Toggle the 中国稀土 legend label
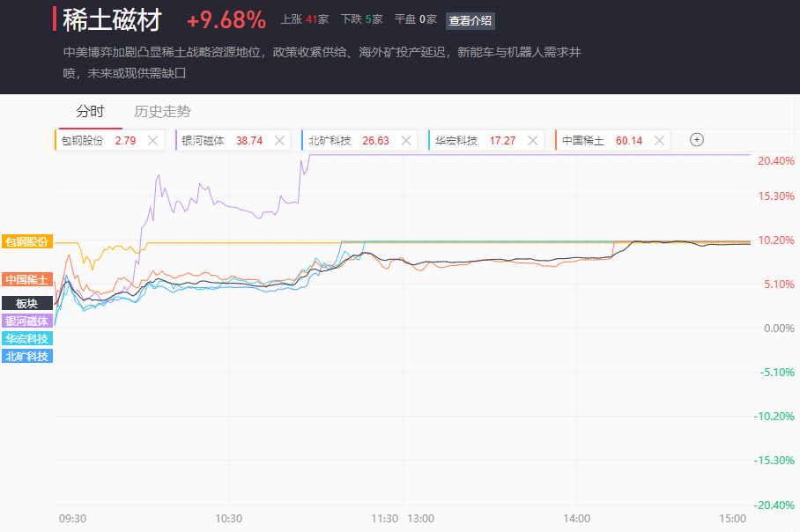 26,279
